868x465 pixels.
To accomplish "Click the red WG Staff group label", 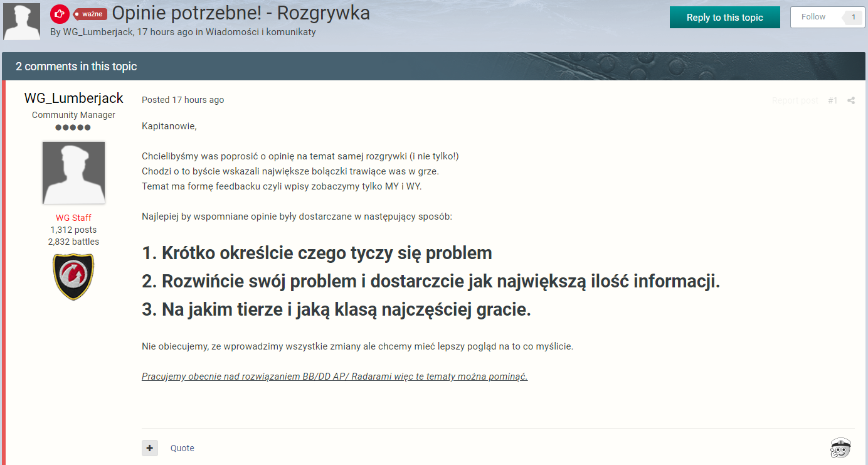I will coord(73,218).
